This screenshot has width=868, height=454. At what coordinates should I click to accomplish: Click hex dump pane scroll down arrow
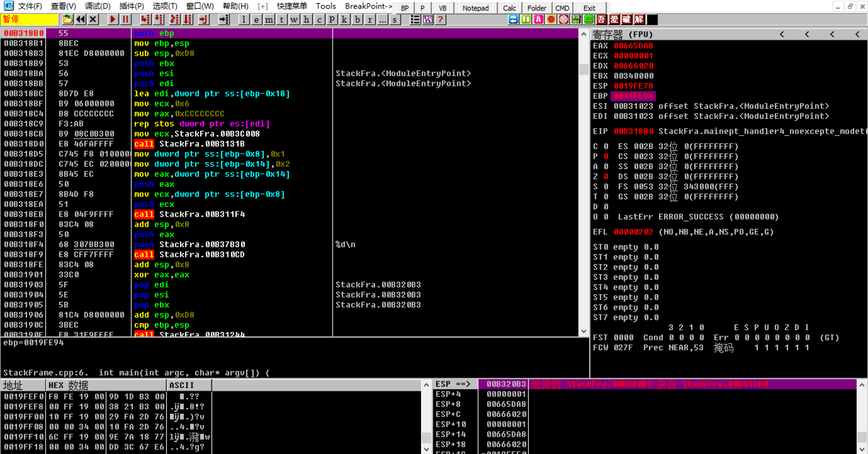click(x=426, y=449)
